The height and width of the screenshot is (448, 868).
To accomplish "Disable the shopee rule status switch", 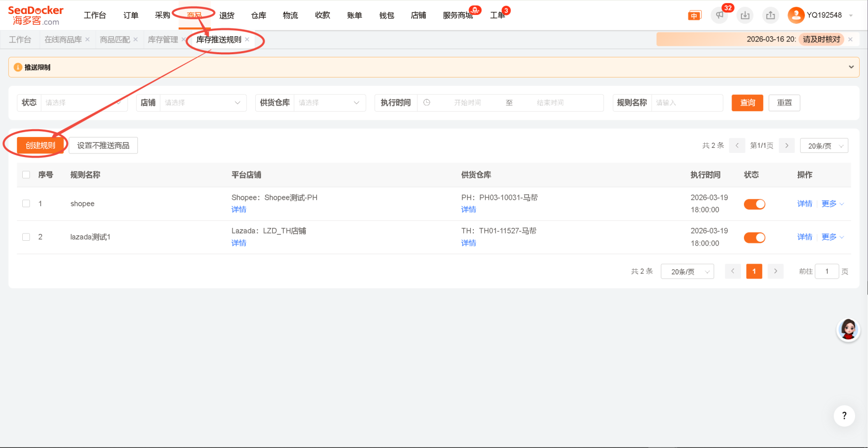I will (x=754, y=204).
